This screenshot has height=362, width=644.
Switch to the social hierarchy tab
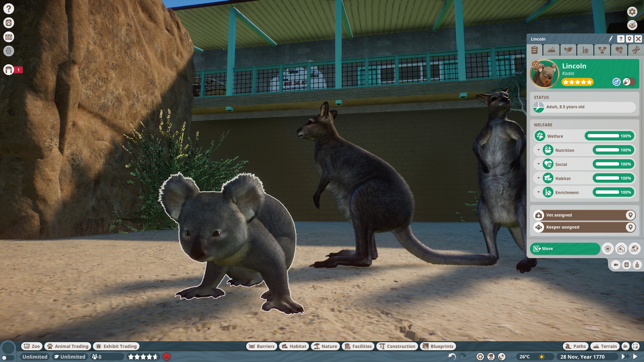(x=602, y=50)
